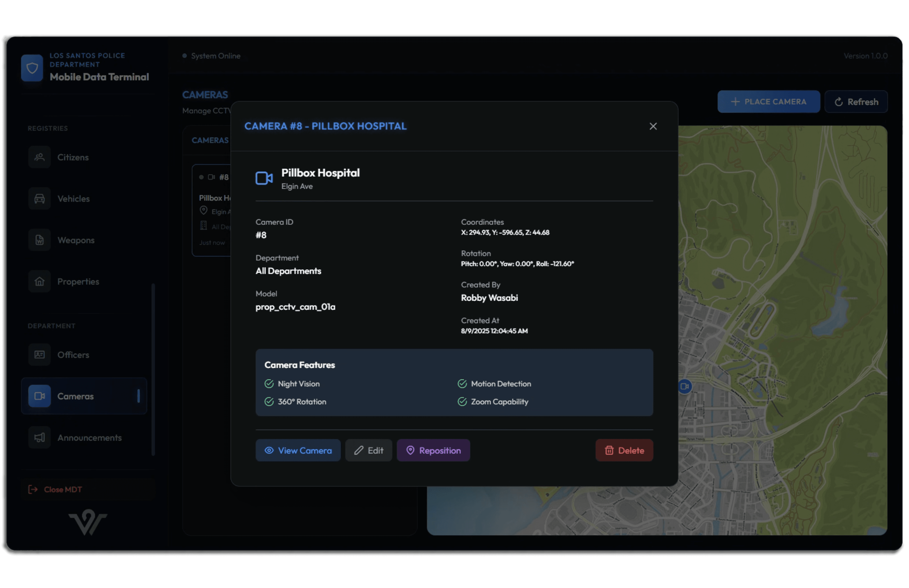Click the sidebar vertical scrollbar
The height and width of the screenshot is (588, 909).
[153, 369]
